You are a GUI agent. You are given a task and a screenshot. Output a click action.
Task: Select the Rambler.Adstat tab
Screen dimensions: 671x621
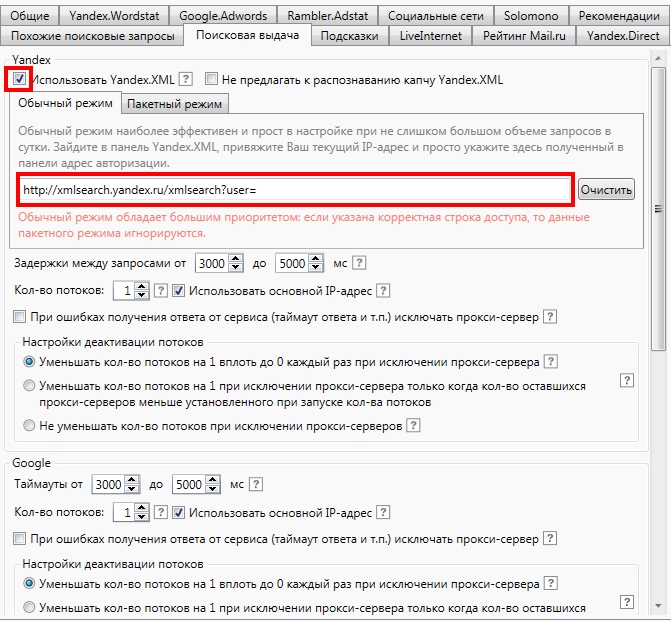click(327, 16)
